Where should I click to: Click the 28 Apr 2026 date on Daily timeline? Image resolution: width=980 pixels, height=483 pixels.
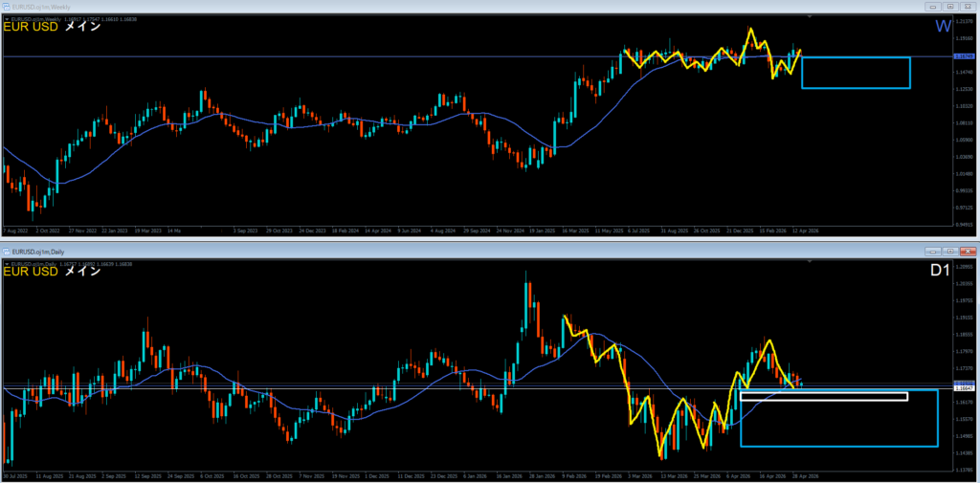click(x=806, y=475)
